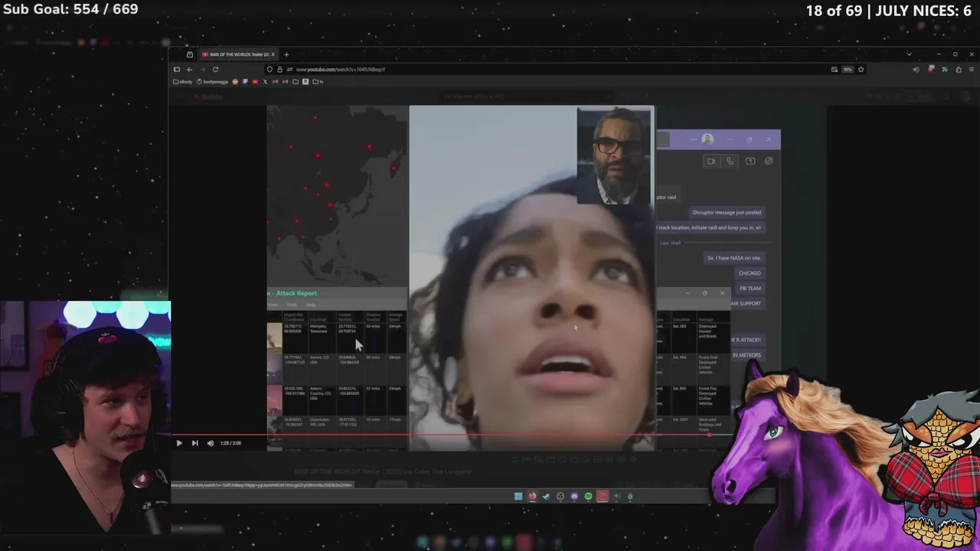Go forward in browser history
This screenshot has height=551, width=980.
[x=203, y=70]
